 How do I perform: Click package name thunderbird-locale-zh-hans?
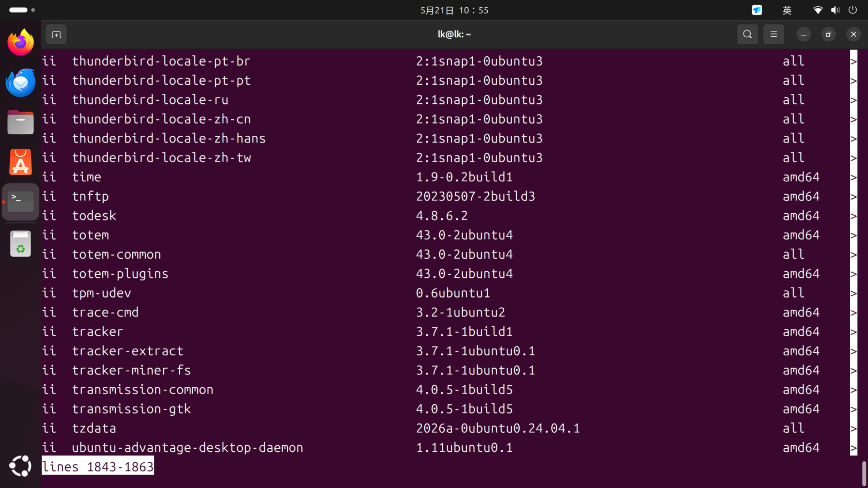169,138
